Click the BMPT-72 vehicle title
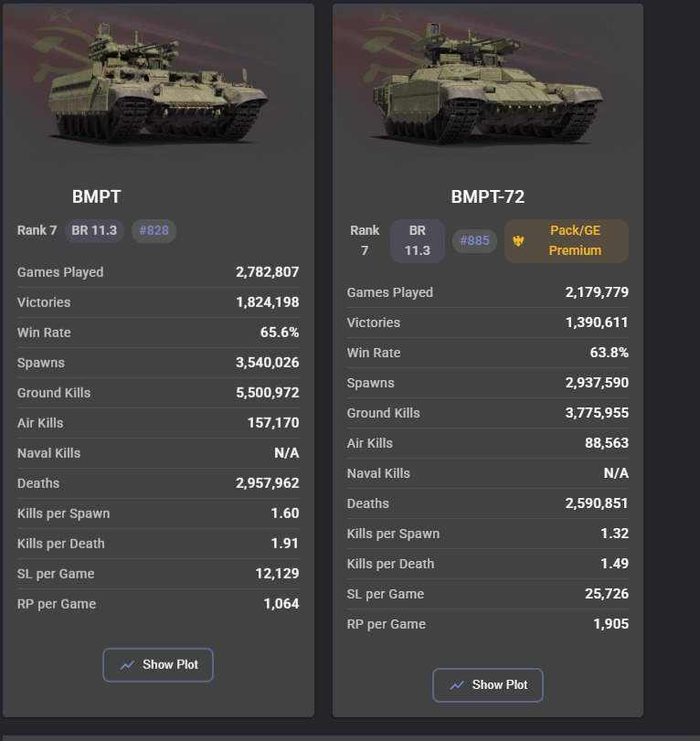This screenshot has width=700, height=741. (x=488, y=197)
